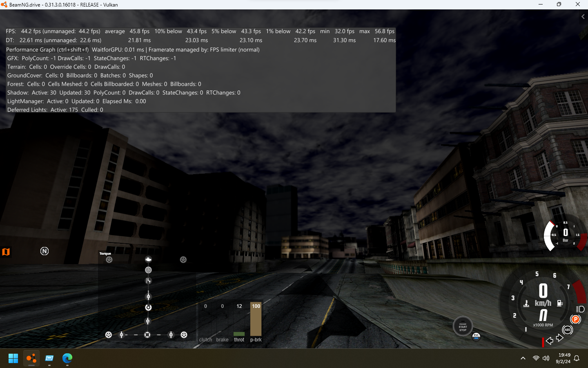
Task: Open the taskbar clock showing 19:49
Action: (563, 358)
